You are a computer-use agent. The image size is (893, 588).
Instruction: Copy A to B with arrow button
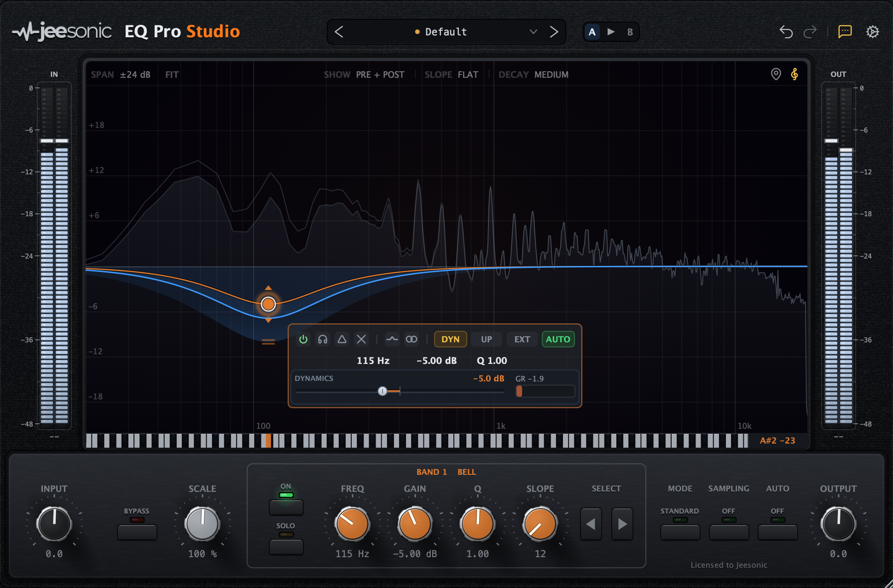coord(611,32)
